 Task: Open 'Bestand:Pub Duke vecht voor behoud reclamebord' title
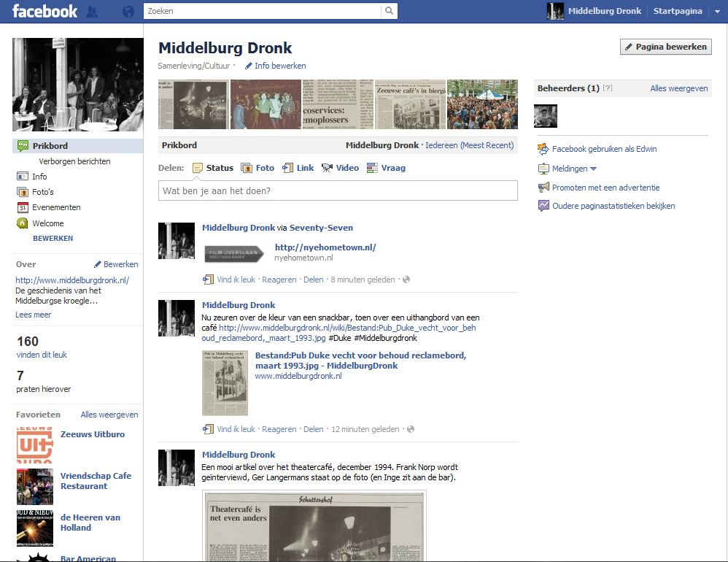click(x=361, y=361)
